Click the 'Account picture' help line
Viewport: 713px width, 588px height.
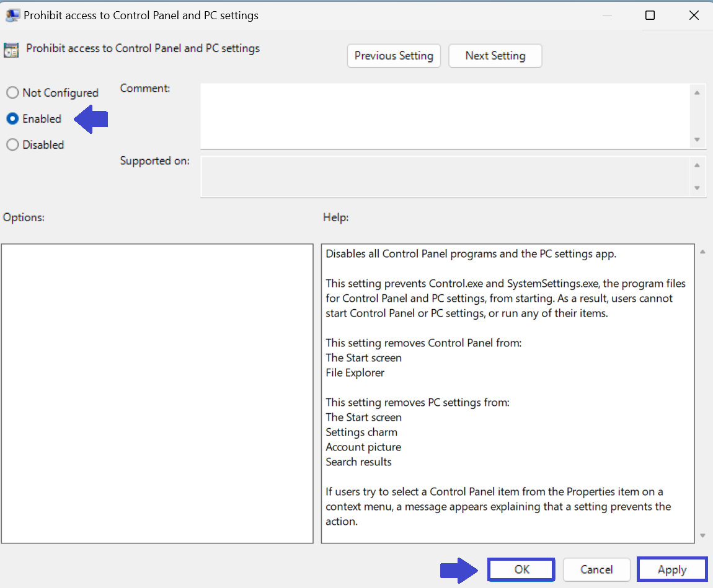(363, 447)
